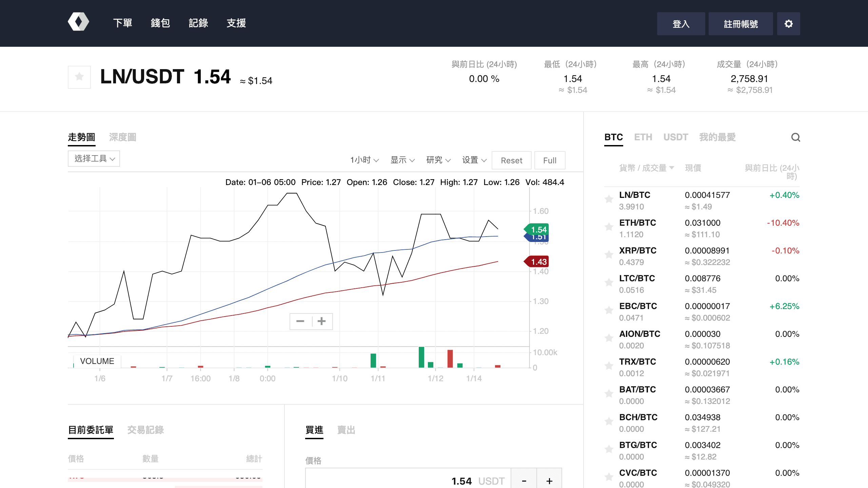Toggle favorite star for LN/BTC
This screenshot has width=868, height=488.
click(x=609, y=199)
